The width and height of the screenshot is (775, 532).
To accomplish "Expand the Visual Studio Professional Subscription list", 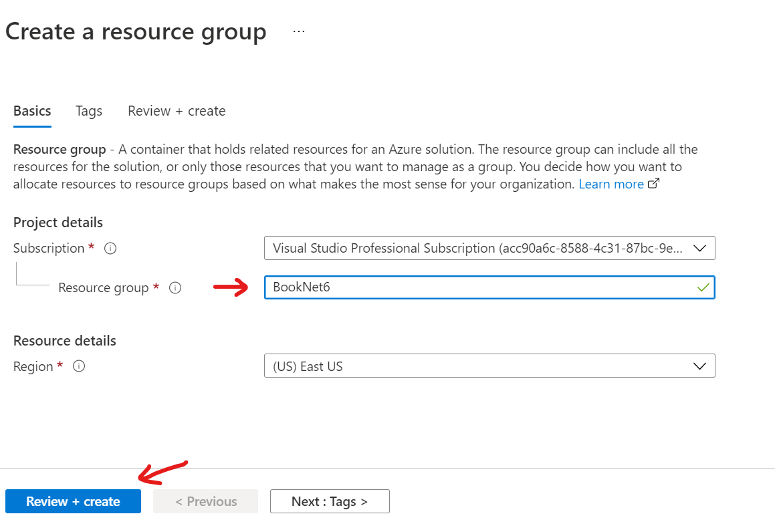I will 489,248.
